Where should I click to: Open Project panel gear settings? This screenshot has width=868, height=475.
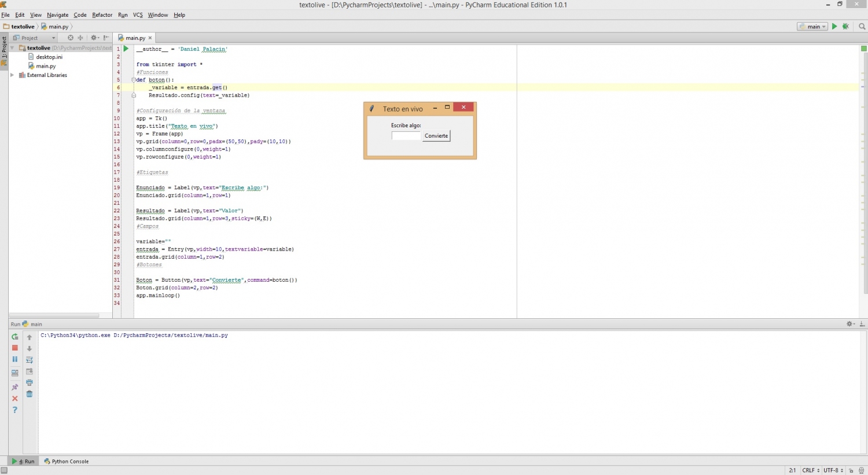(x=94, y=38)
